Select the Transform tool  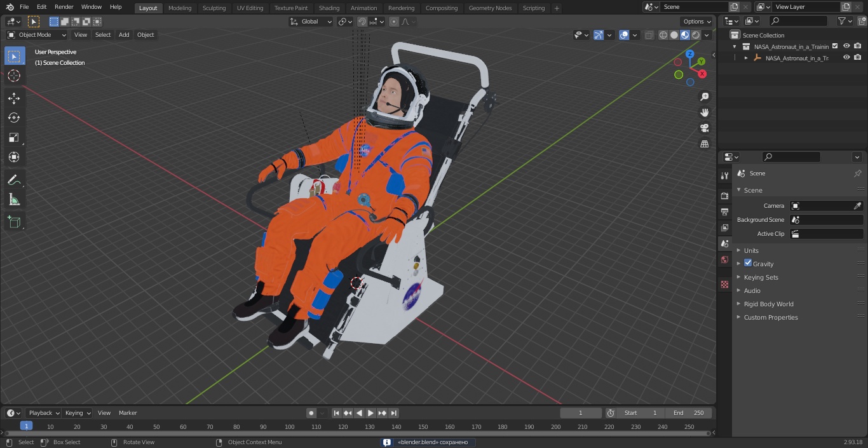pyautogui.click(x=14, y=157)
